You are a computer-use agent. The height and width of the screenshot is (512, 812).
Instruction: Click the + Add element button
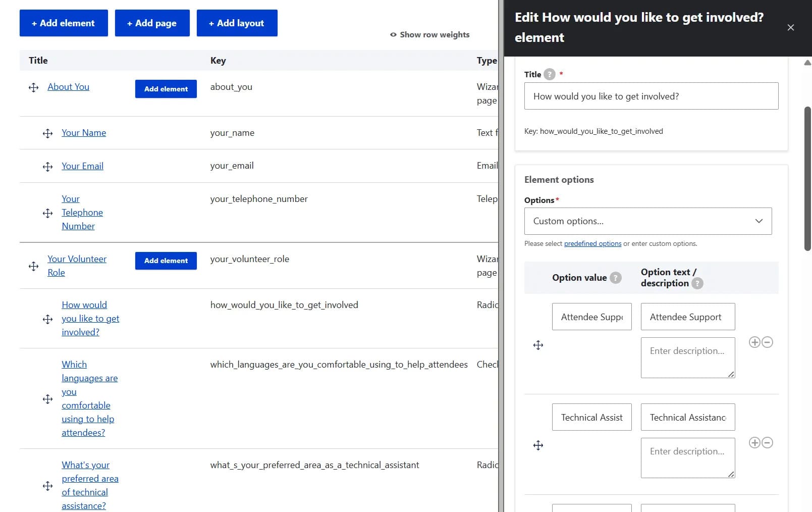(x=64, y=23)
